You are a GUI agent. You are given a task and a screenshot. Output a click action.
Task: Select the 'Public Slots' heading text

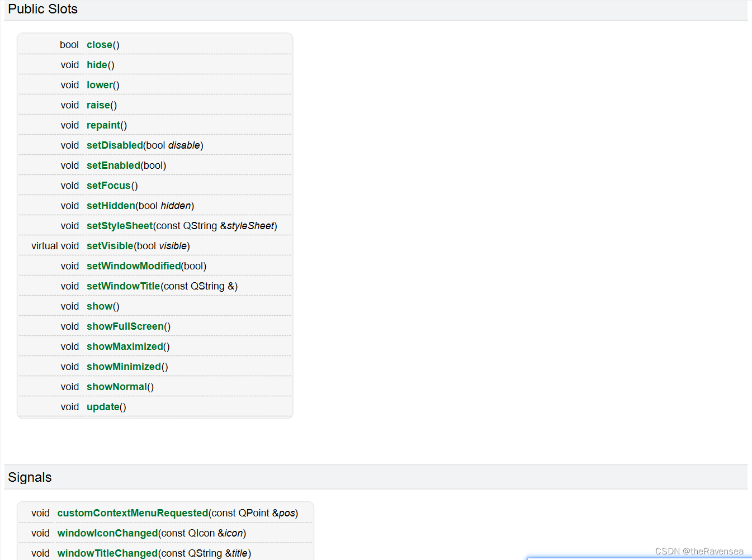tap(42, 9)
